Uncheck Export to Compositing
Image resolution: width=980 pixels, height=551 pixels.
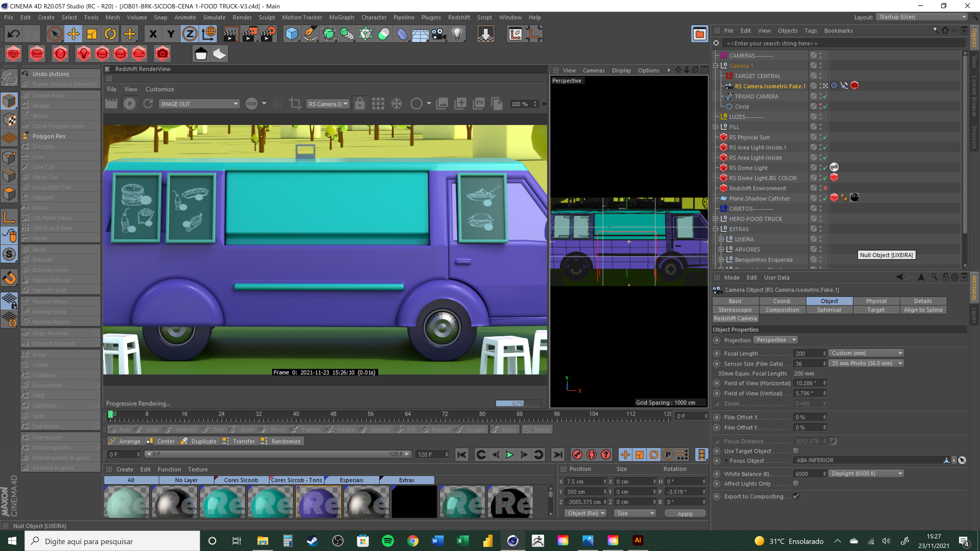(x=795, y=496)
